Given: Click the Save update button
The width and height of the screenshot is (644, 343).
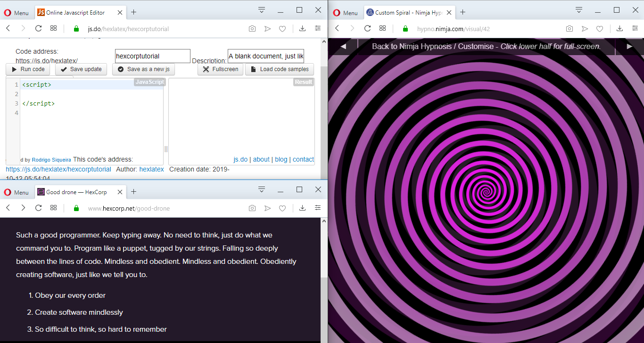Looking at the screenshot, I should (81, 69).
